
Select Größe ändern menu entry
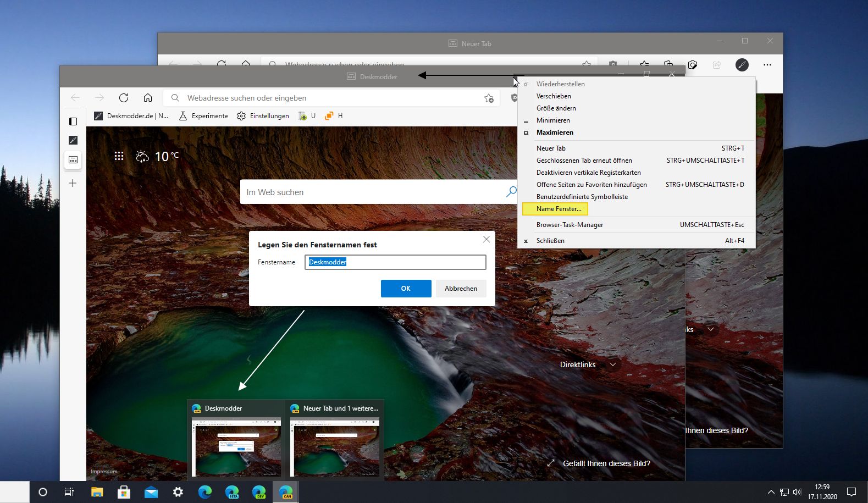pos(637,108)
